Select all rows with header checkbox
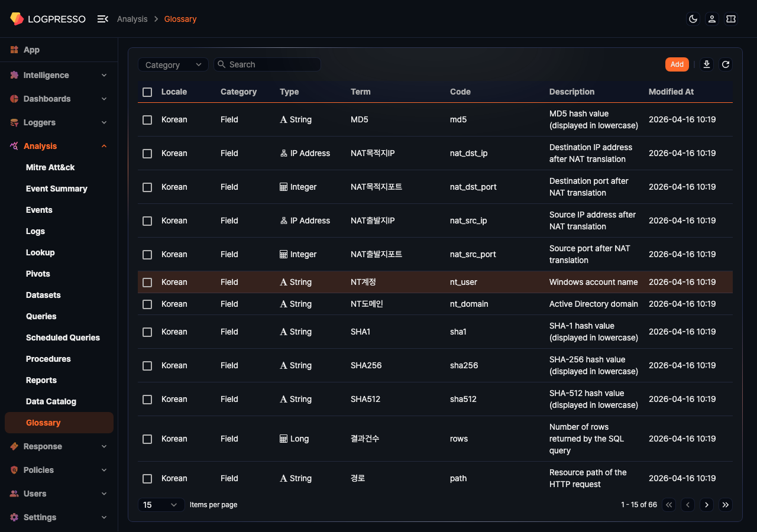Viewport: 757px width, 532px height. coord(147,92)
